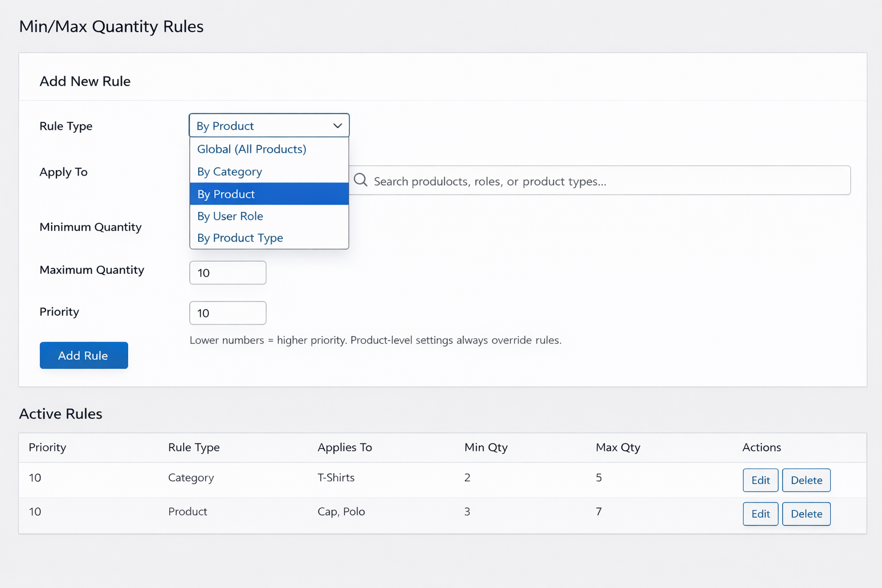
Task: Click the Min Qty column header
Action: (486, 447)
